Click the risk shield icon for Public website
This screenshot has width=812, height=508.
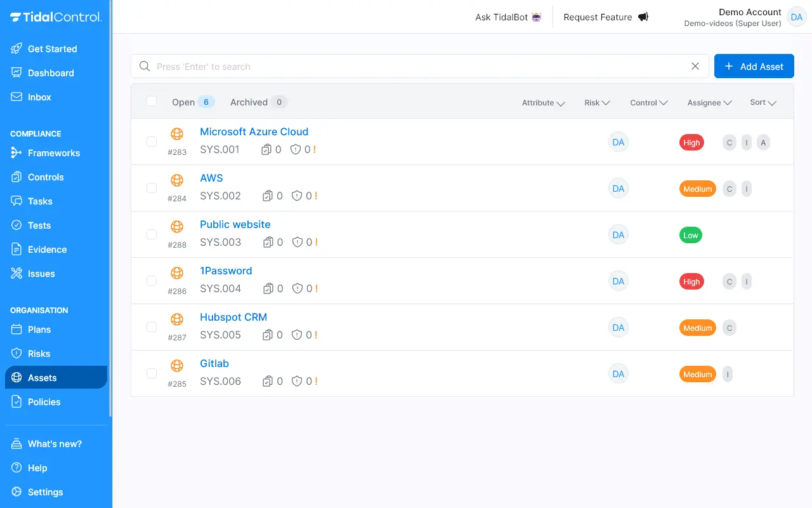296,243
